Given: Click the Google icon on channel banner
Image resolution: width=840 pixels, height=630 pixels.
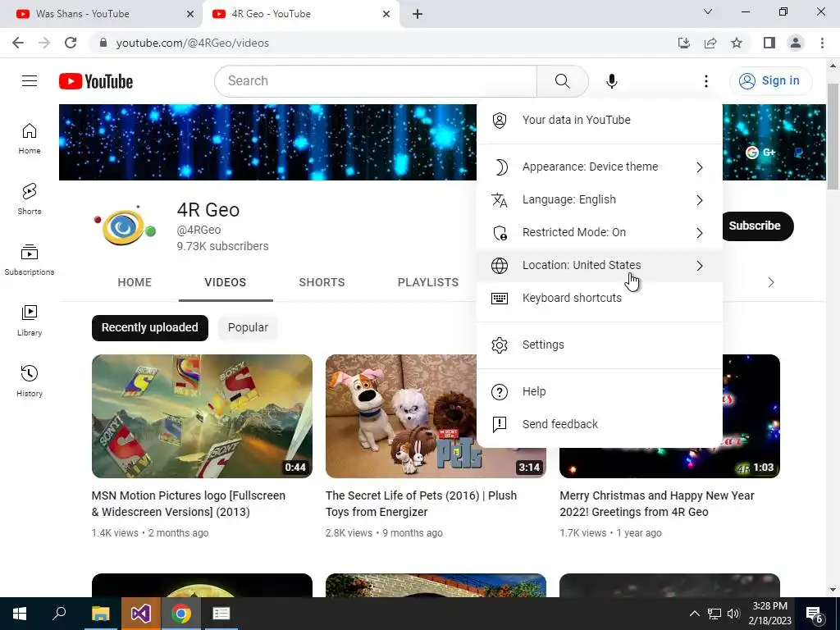Looking at the screenshot, I should 752,153.
